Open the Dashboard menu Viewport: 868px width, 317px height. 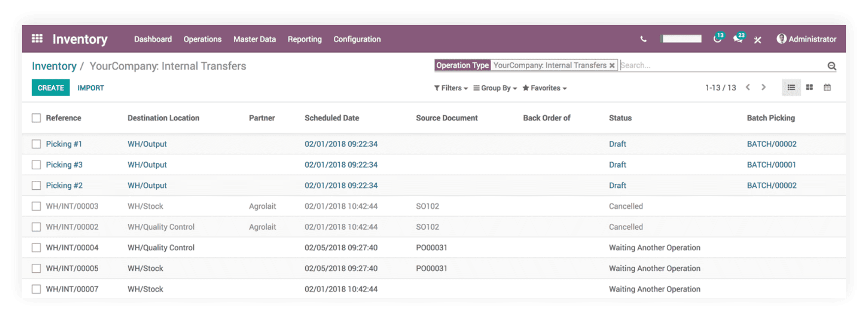coord(153,39)
